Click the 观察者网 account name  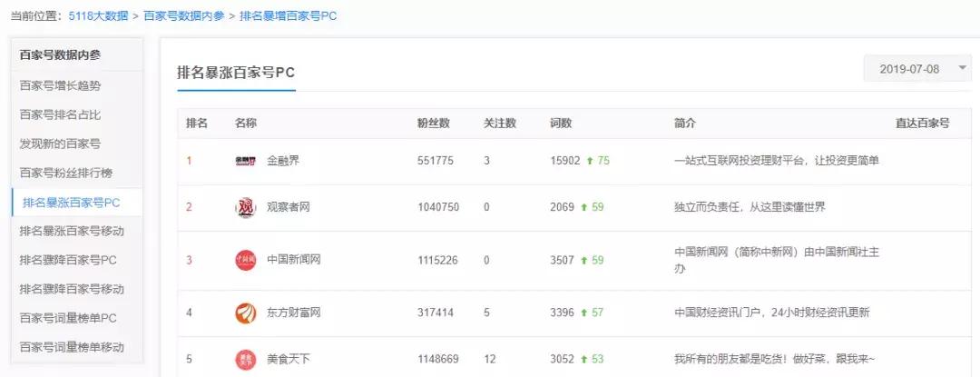289,207
